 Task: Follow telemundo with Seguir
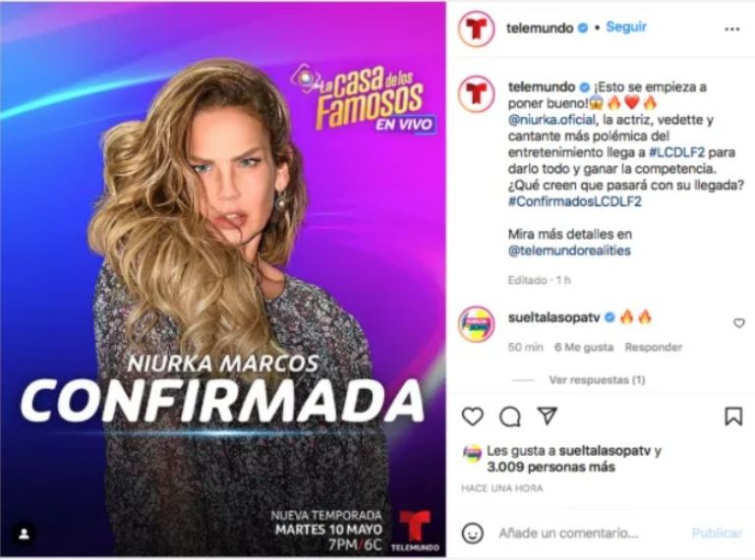625,27
